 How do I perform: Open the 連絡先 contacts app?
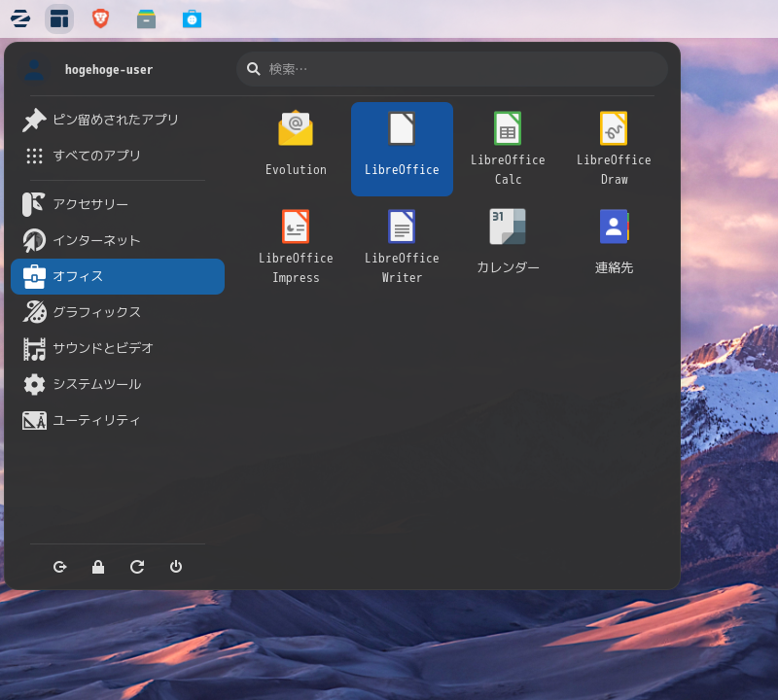click(x=614, y=247)
